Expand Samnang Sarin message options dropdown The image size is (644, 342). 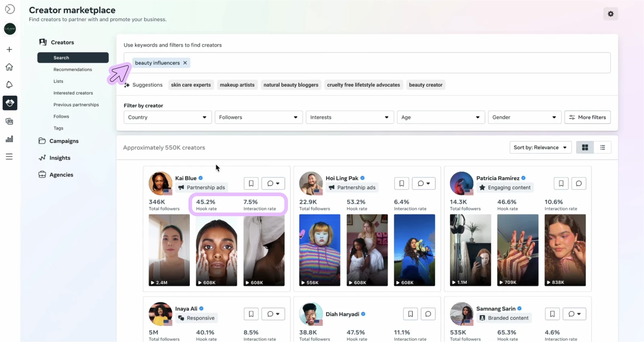click(x=574, y=314)
